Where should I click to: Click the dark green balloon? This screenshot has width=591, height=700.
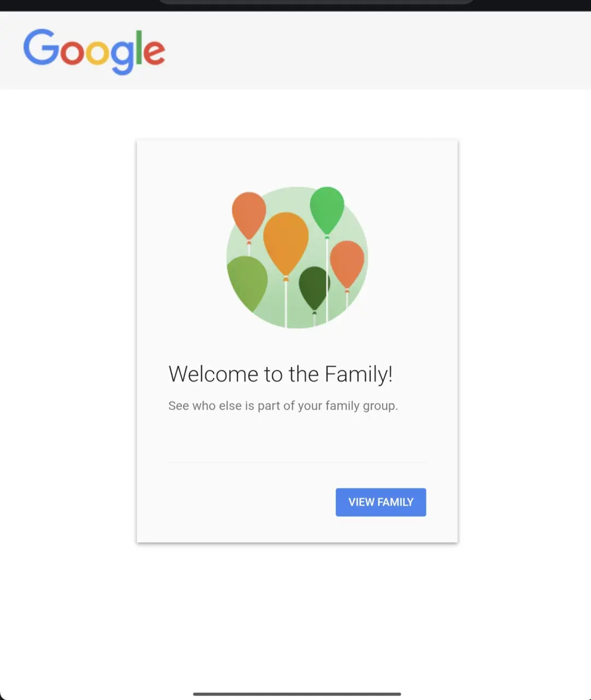(314, 288)
